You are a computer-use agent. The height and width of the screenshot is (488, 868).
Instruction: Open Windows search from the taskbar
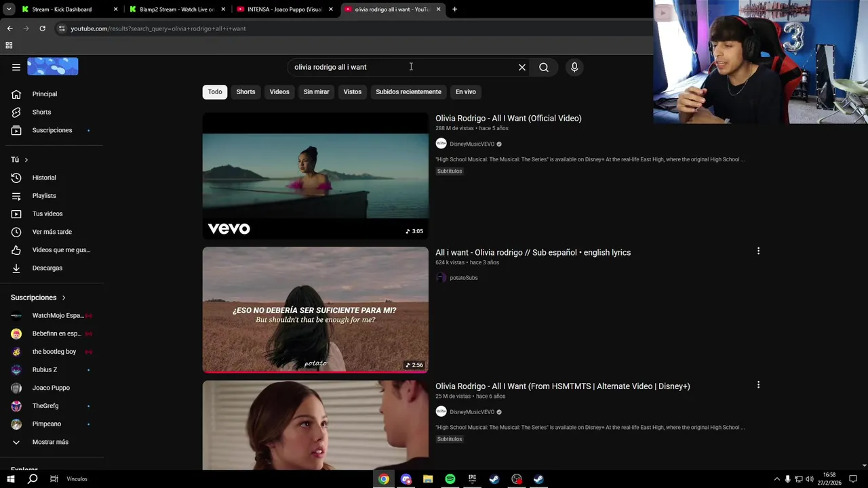coord(33,479)
